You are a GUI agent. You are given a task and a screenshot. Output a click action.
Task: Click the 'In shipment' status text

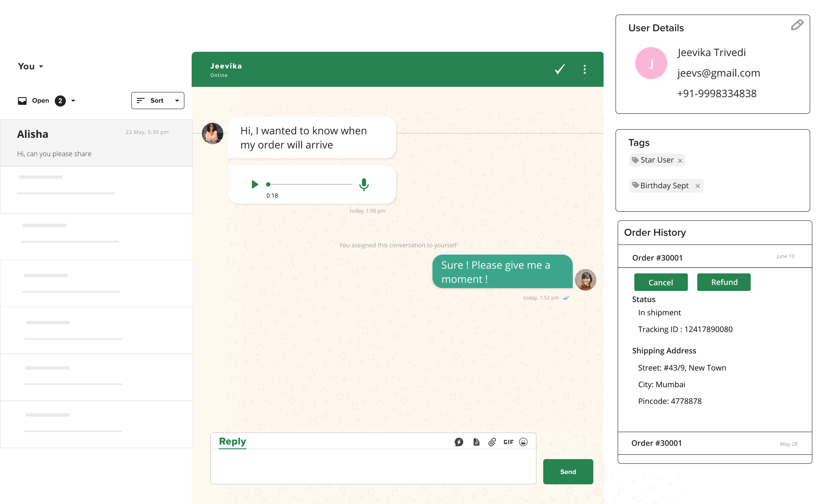[x=659, y=313]
